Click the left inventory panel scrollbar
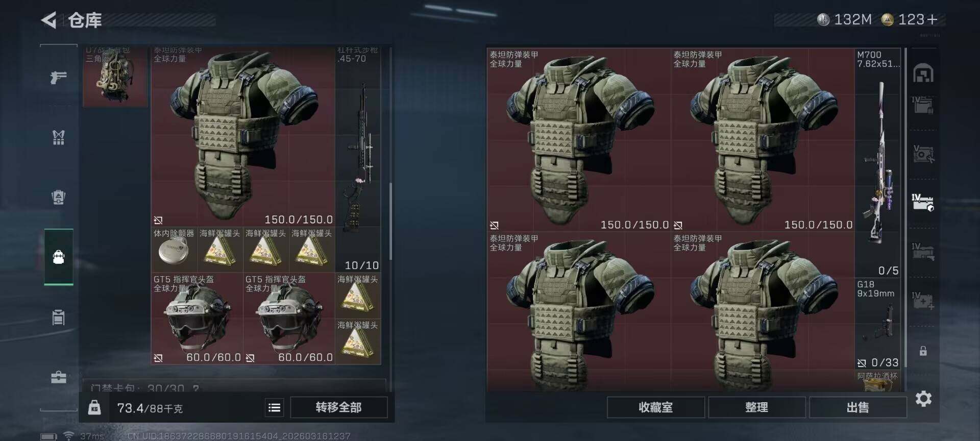This screenshot has height=441, width=980. (x=390, y=219)
